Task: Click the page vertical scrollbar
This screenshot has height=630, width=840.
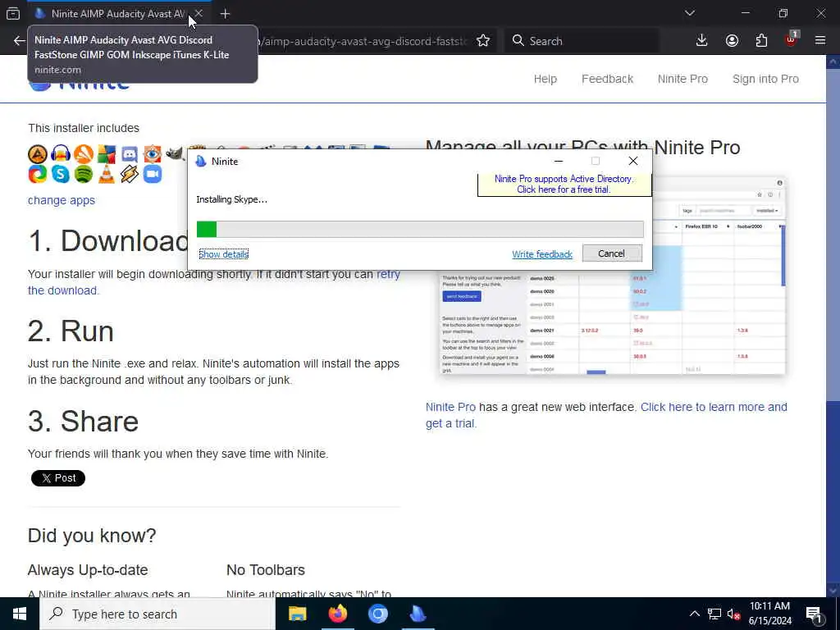Action: pos(833,326)
